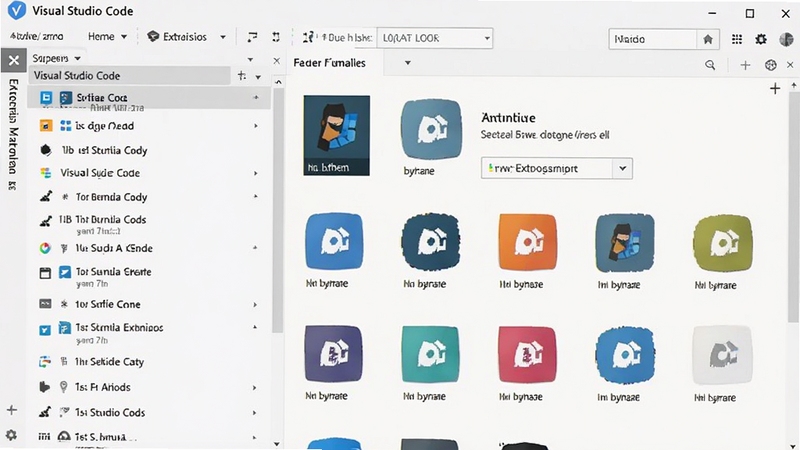The height and width of the screenshot is (450, 800).
Task: Click the sidebar list vertical scrollbar
Action: pos(278,210)
